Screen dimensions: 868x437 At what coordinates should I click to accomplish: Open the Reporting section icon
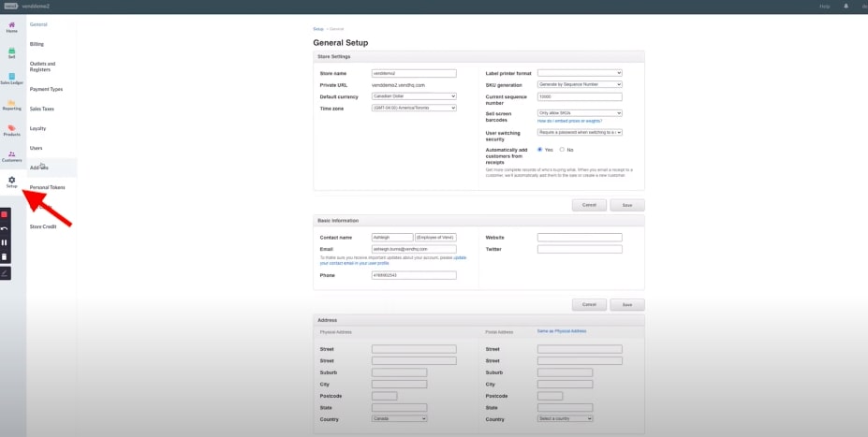click(11, 104)
